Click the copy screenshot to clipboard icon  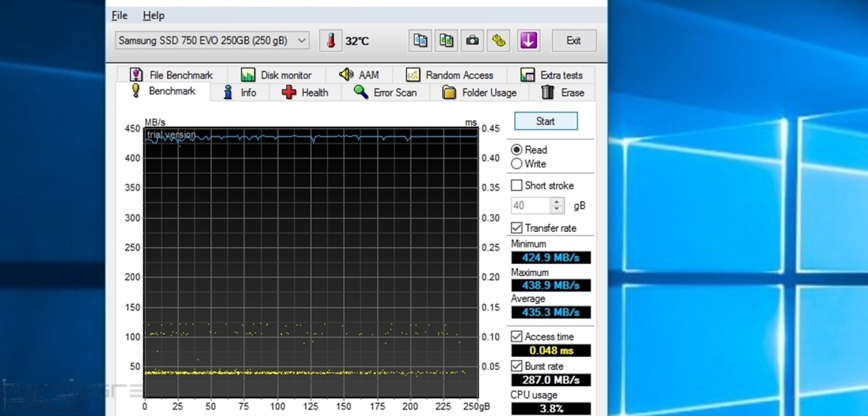pyautogui.click(x=446, y=41)
